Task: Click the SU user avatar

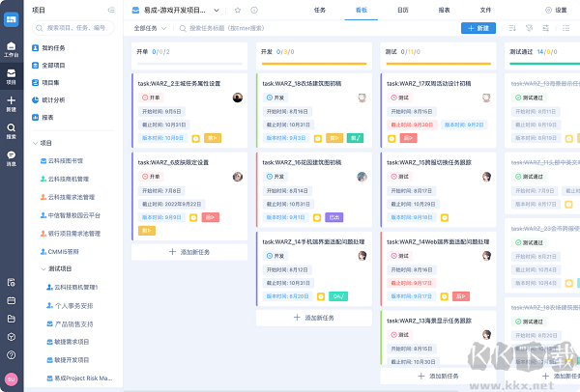Action: pos(11,379)
